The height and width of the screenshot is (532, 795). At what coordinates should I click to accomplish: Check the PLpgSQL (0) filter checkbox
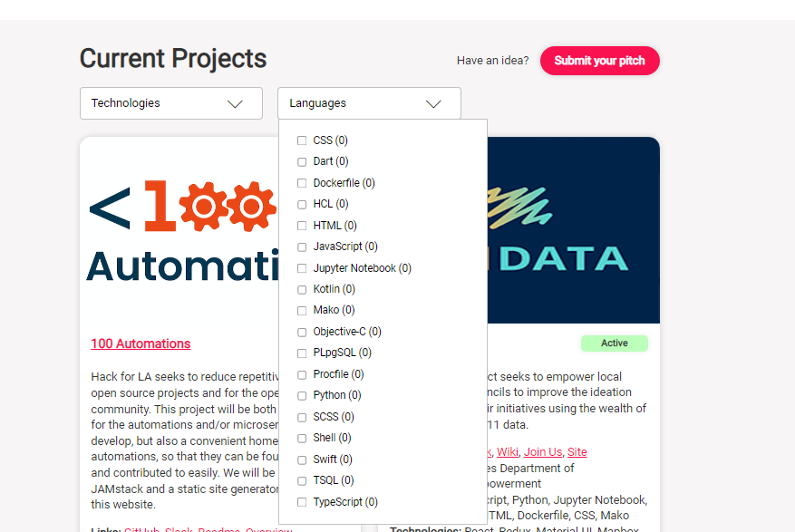302,353
